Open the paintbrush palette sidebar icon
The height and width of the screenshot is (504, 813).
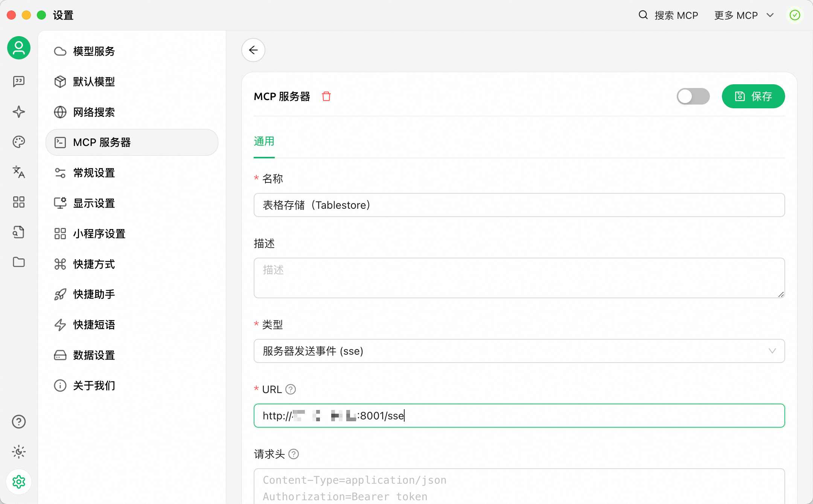click(x=18, y=142)
